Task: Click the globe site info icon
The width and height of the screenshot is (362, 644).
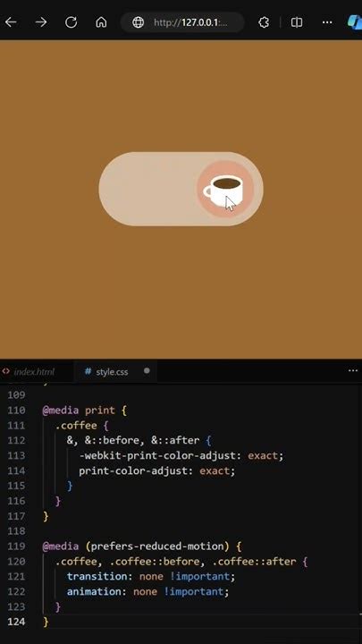Action: click(x=139, y=22)
